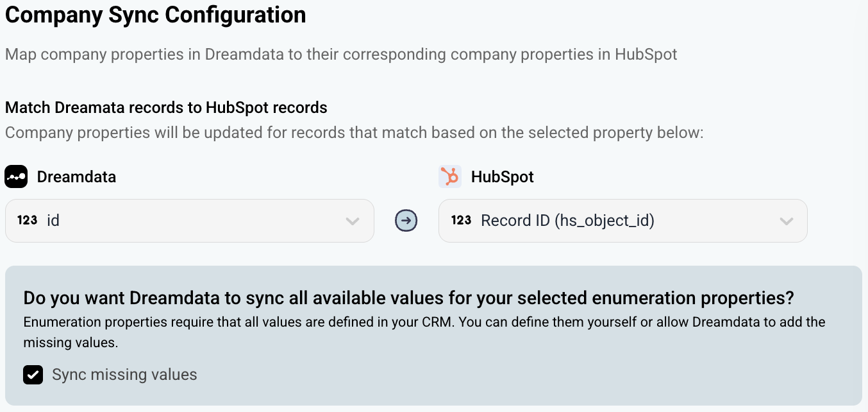Toggle the Sync missing values checkbox

[33, 375]
